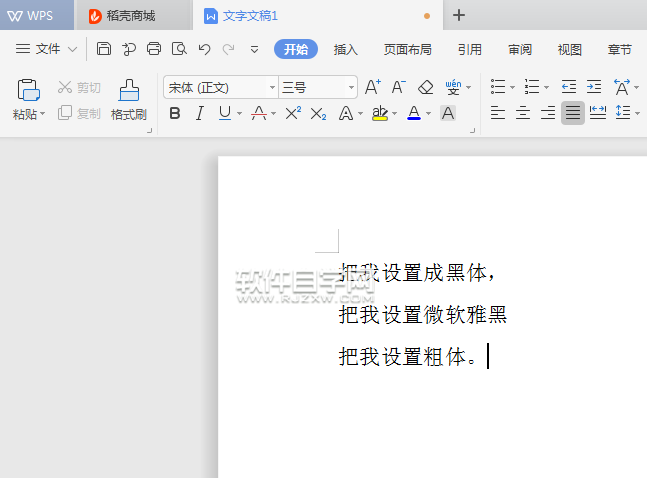Open the Clipboard group dialog launcher
Screen dimensions: 647x478
(x=149, y=130)
